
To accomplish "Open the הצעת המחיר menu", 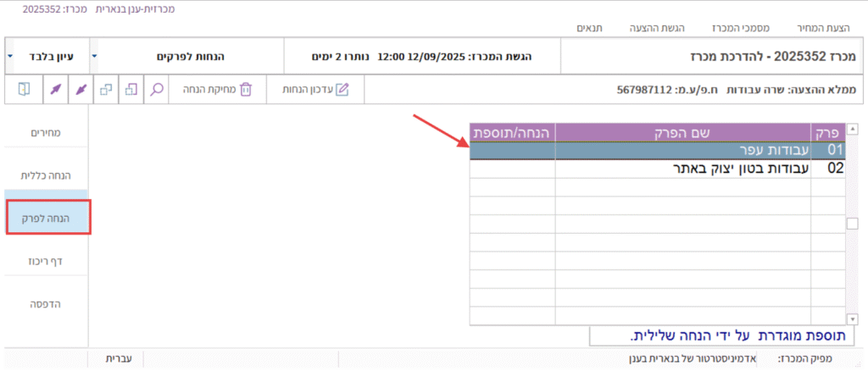I will click(825, 28).
